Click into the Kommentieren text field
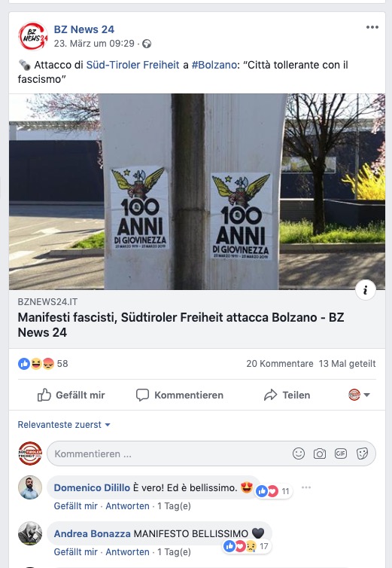 pyautogui.click(x=169, y=453)
